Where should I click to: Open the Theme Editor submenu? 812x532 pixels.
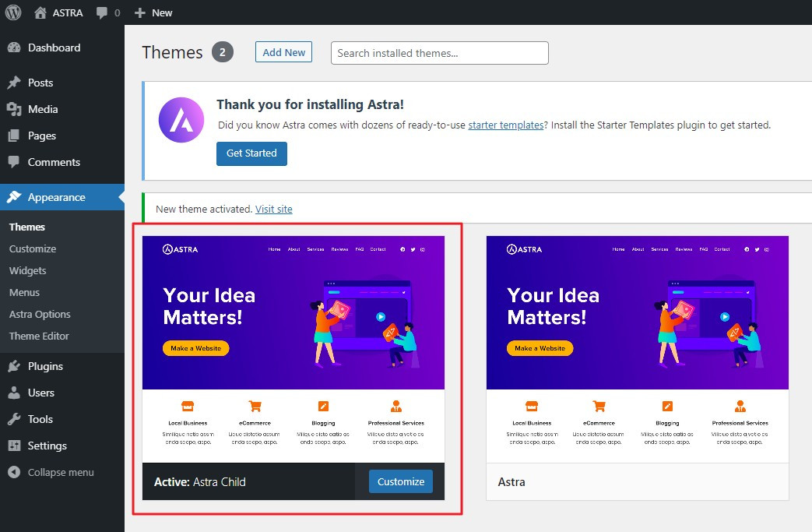pos(39,336)
